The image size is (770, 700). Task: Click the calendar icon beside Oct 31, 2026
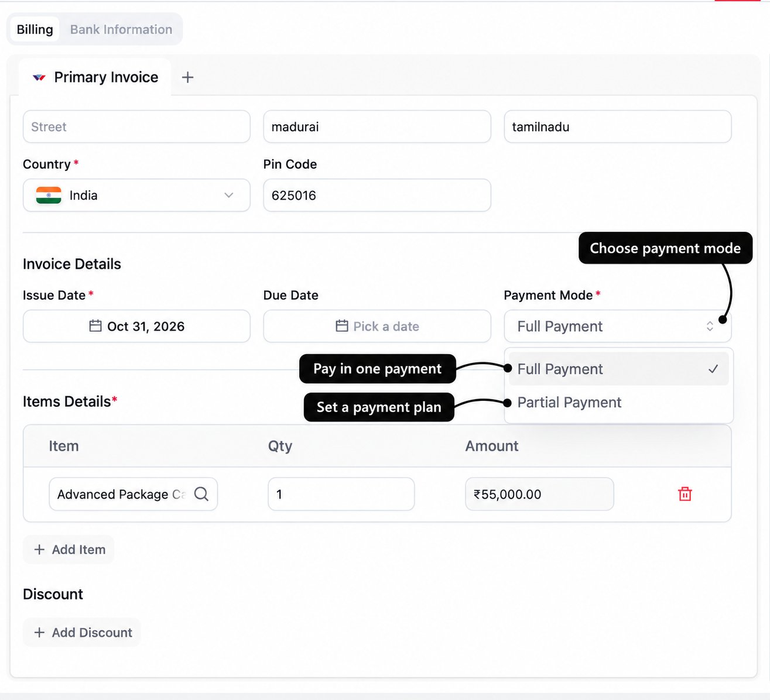(95, 326)
